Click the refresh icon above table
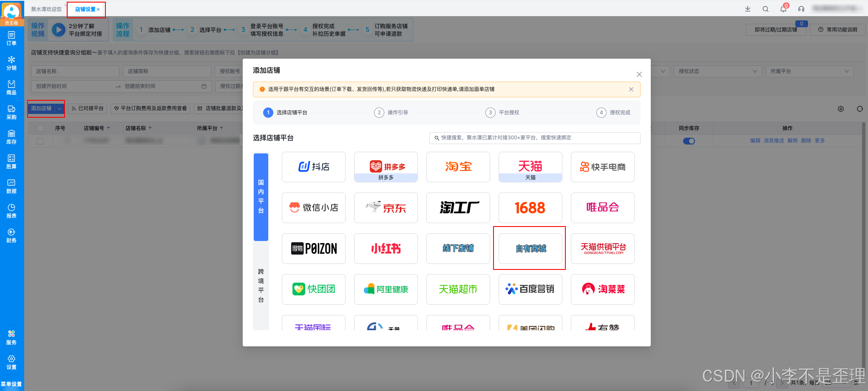868x391 pixels. (x=860, y=109)
